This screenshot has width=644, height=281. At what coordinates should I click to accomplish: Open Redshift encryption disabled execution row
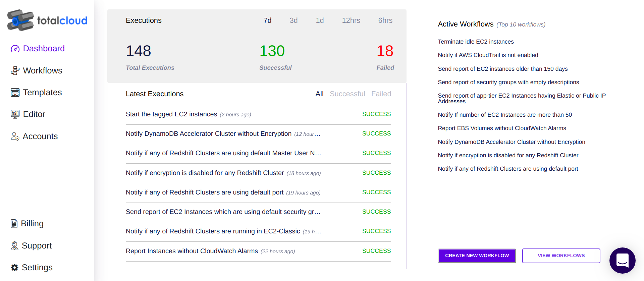point(258,173)
